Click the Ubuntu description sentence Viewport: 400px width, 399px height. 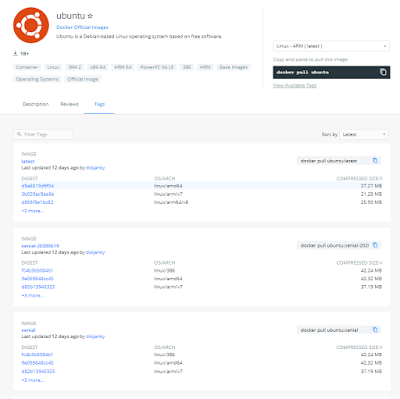139,36
